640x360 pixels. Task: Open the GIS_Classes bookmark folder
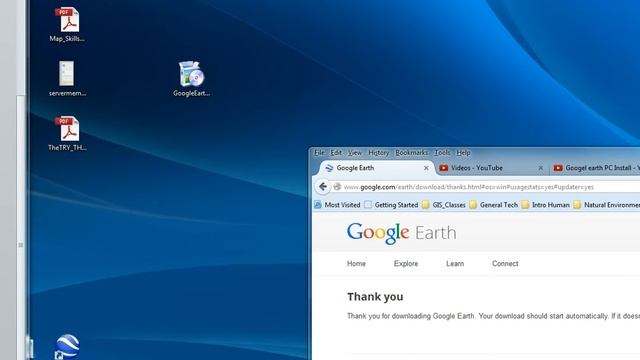444,205
